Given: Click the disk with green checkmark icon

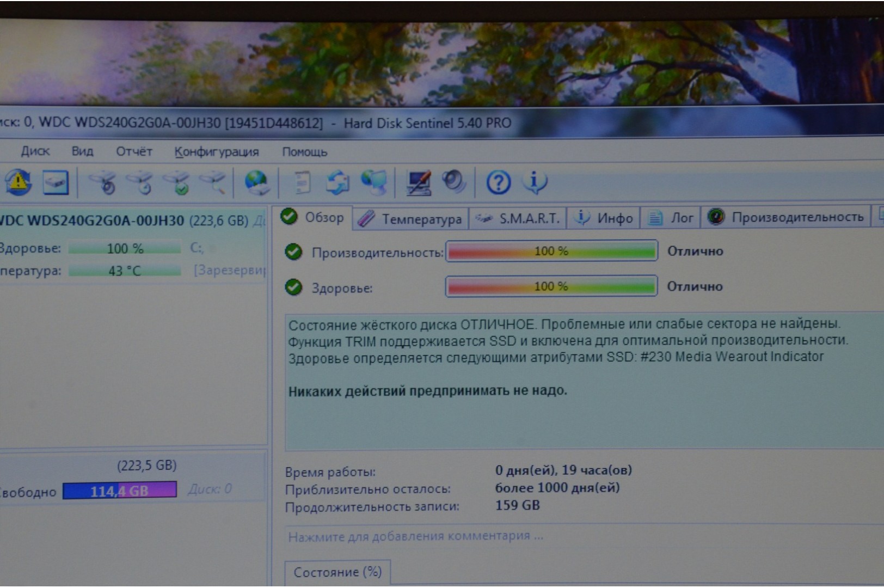Looking at the screenshot, I should click(176, 183).
